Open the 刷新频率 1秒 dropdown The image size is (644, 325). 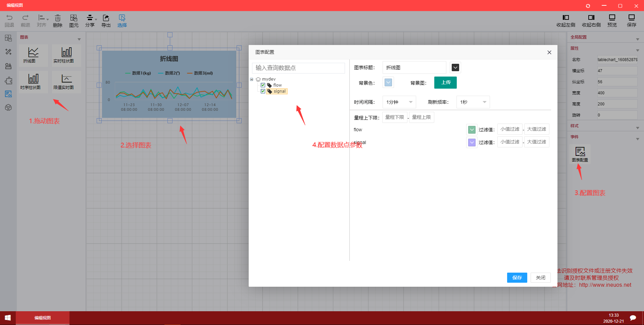[x=473, y=102]
